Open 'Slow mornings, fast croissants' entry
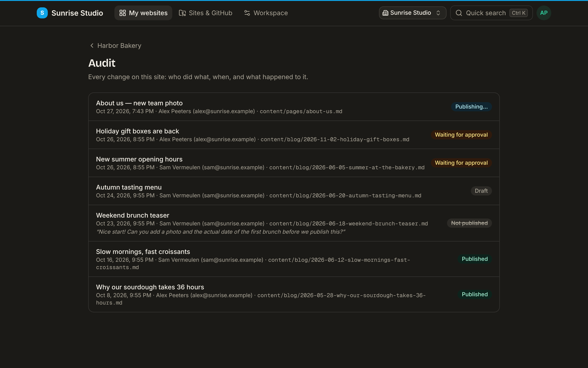The image size is (588, 368). pyautogui.click(x=294, y=259)
